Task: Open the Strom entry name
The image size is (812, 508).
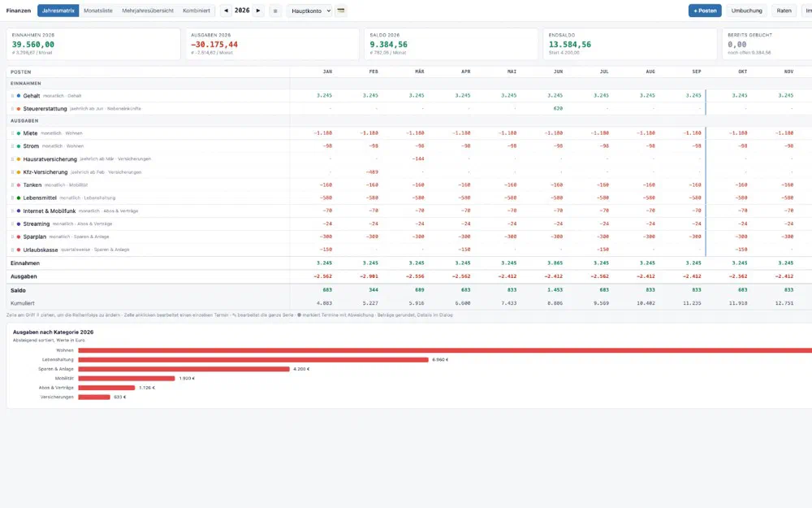Action: (x=31, y=146)
